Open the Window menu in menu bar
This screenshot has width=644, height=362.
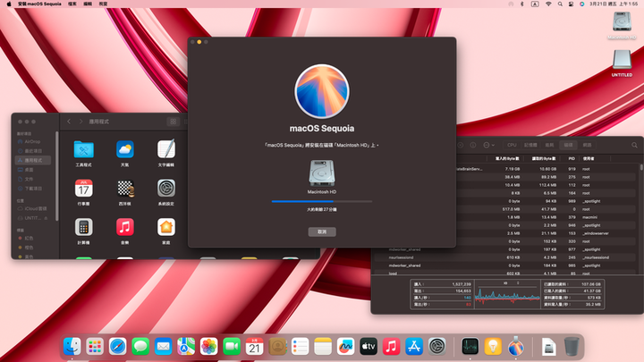click(x=103, y=4)
